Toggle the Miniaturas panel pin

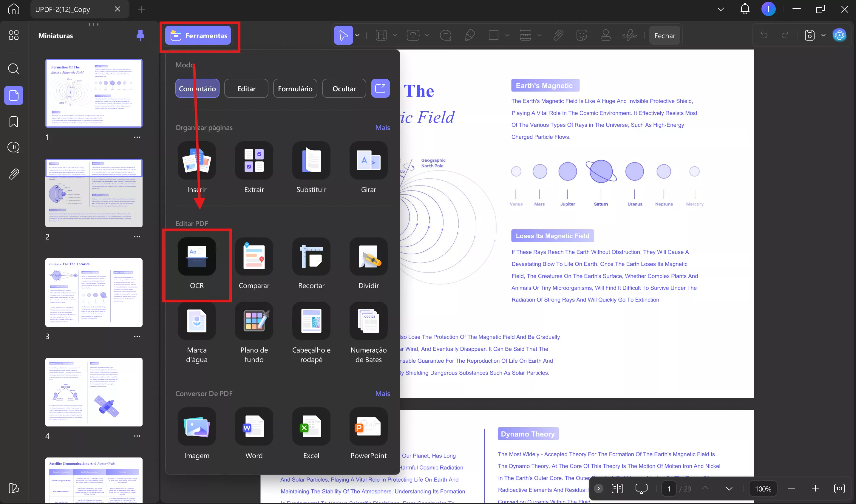tap(140, 35)
